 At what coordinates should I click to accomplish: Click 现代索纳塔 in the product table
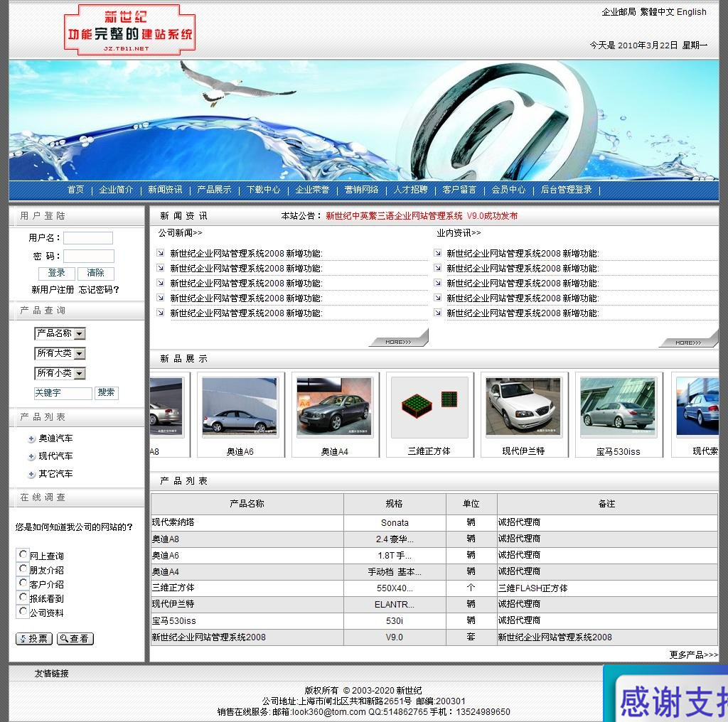[173, 522]
